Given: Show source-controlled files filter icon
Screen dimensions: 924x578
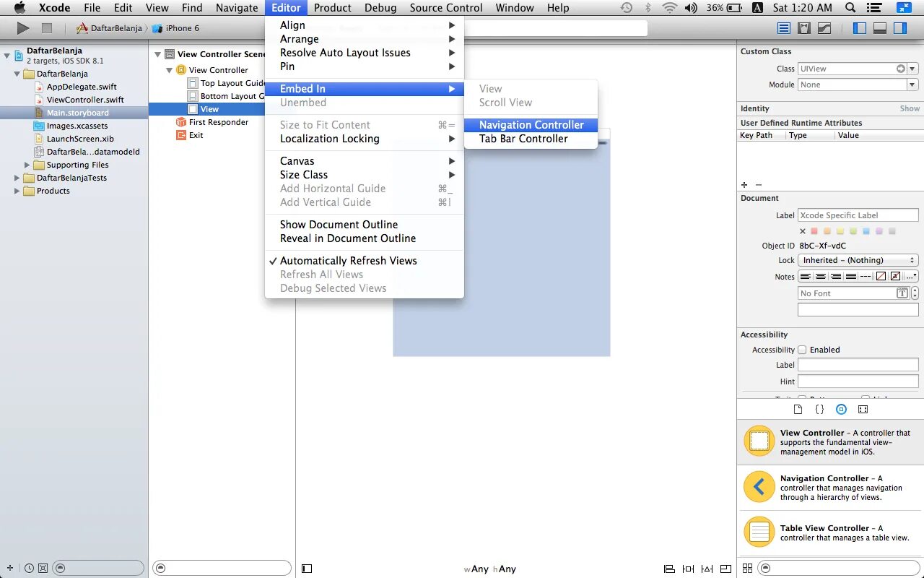Looking at the screenshot, I should 43,569.
